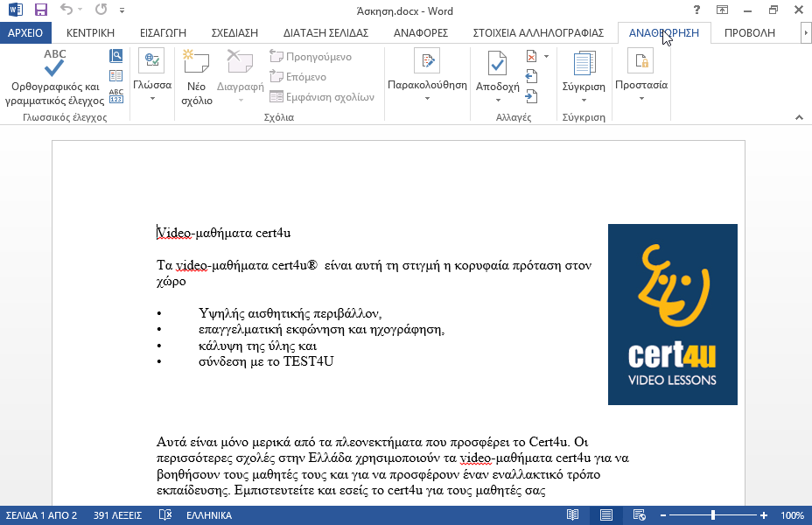Click the zoom slider handle
Image resolution: width=812 pixels, height=525 pixels.
713,515
